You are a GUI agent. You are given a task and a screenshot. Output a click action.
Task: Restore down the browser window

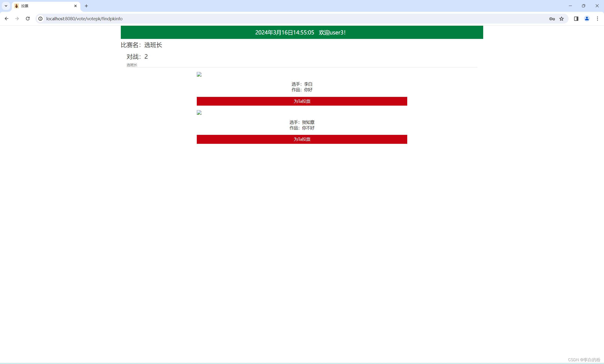tap(583, 6)
